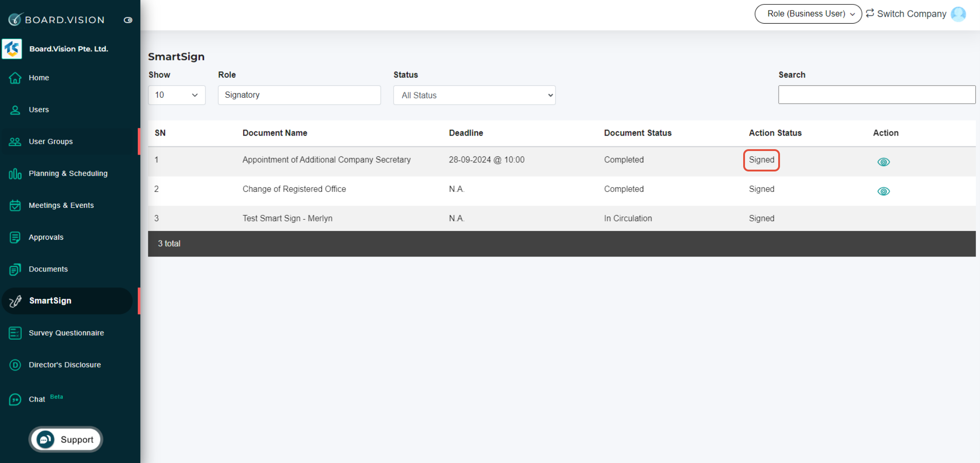Click 'Test Smart Sign - Merlyn' name
980x463 pixels.
coord(287,218)
